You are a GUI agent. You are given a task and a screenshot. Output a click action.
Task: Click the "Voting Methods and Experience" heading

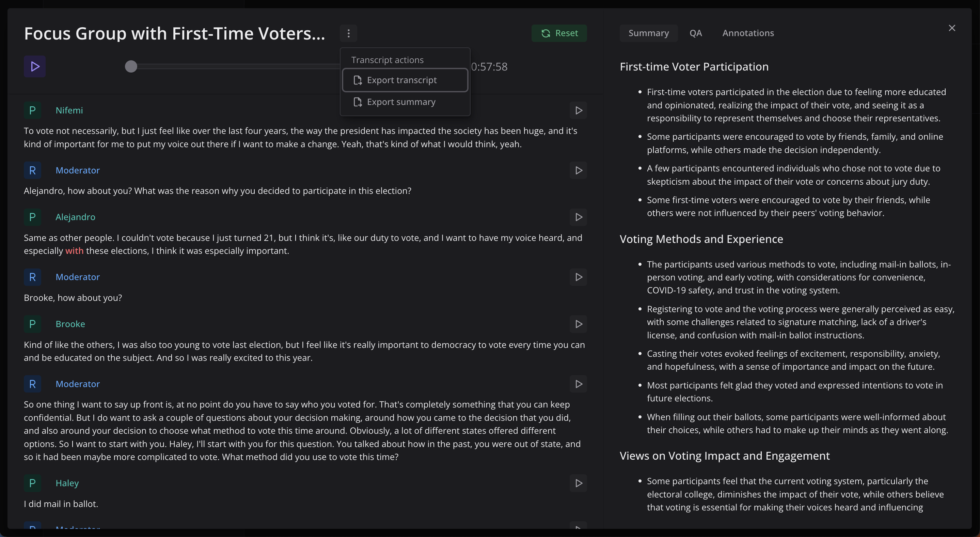tap(701, 239)
